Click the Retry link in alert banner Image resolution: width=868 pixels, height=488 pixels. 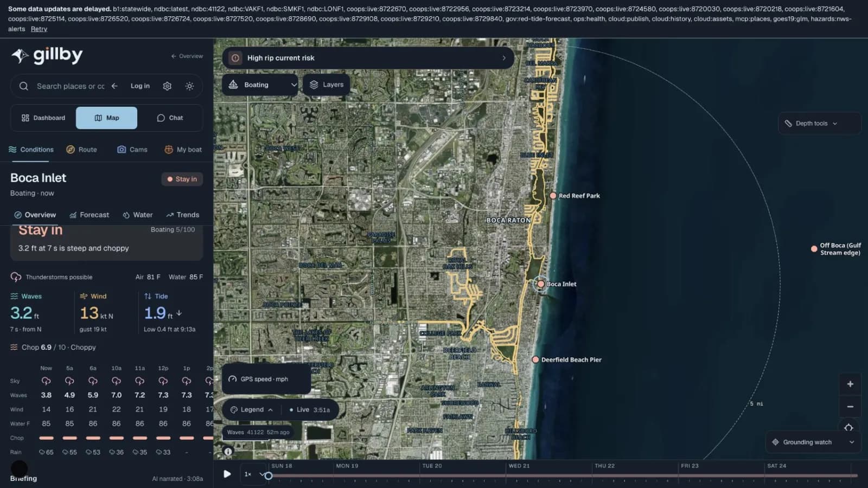pos(39,29)
